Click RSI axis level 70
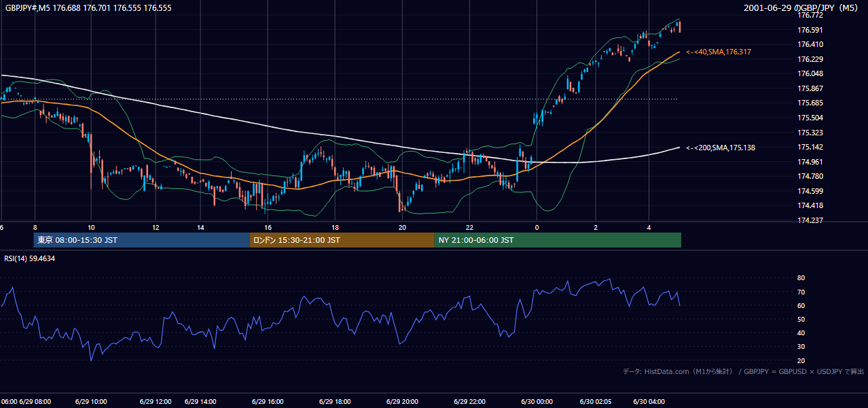This screenshot has width=868, height=408. (x=801, y=292)
